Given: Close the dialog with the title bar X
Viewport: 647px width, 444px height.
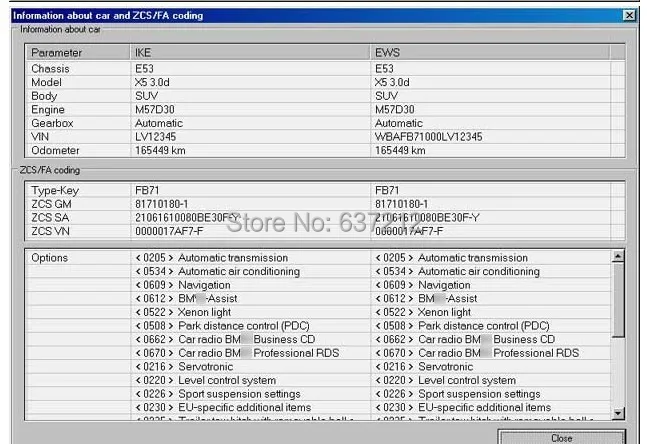Looking at the screenshot, I should click(x=629, y=16).
